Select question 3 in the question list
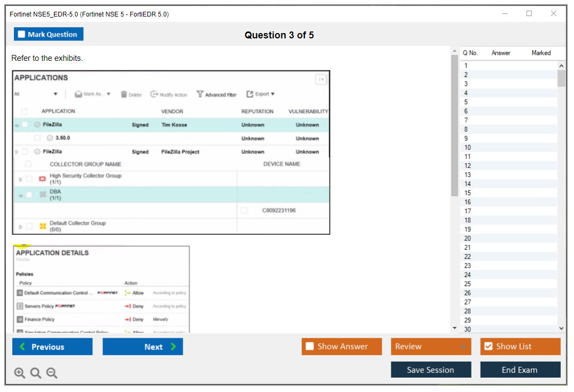 pyautogui.click(x=466, y=84)
